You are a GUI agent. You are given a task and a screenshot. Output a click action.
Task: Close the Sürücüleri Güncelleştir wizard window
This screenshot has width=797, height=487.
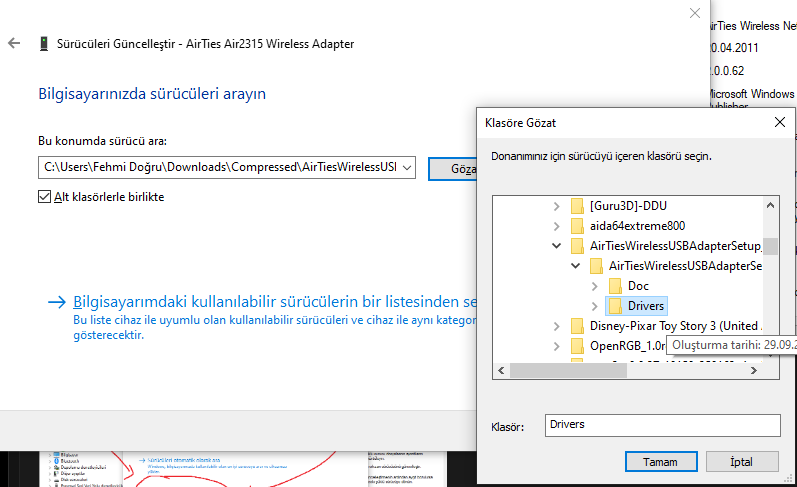pyautogui.click(x=695, y=13)
